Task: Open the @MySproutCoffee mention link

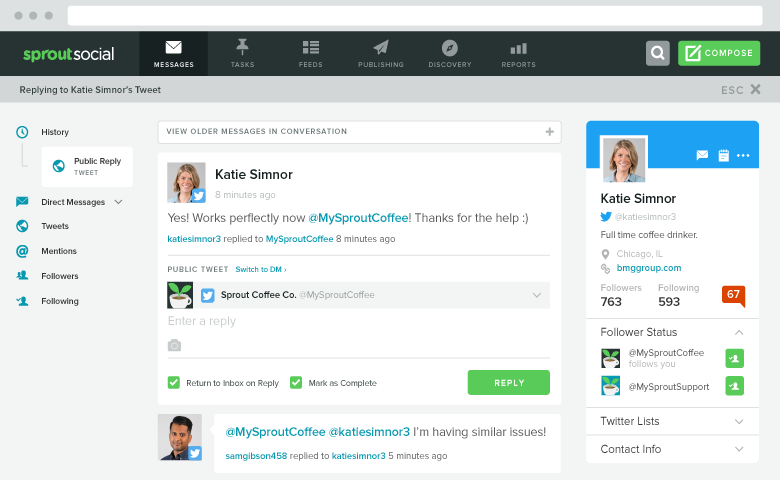Action: [x=358, y=218]
